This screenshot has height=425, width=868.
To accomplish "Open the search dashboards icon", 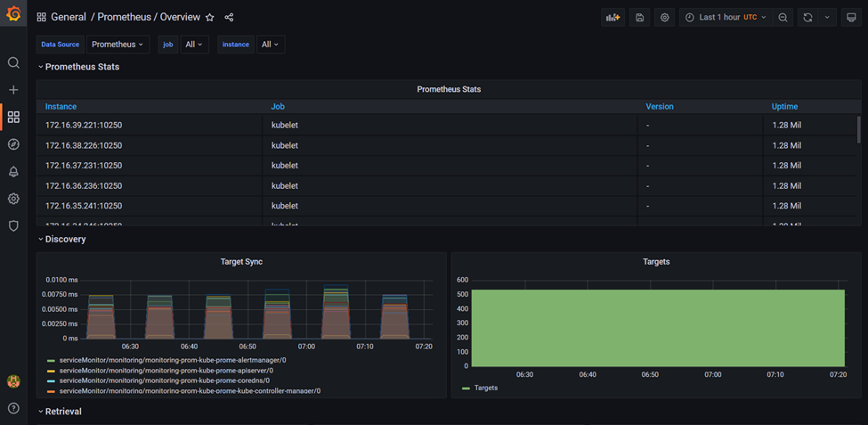I will coord(13,62).
